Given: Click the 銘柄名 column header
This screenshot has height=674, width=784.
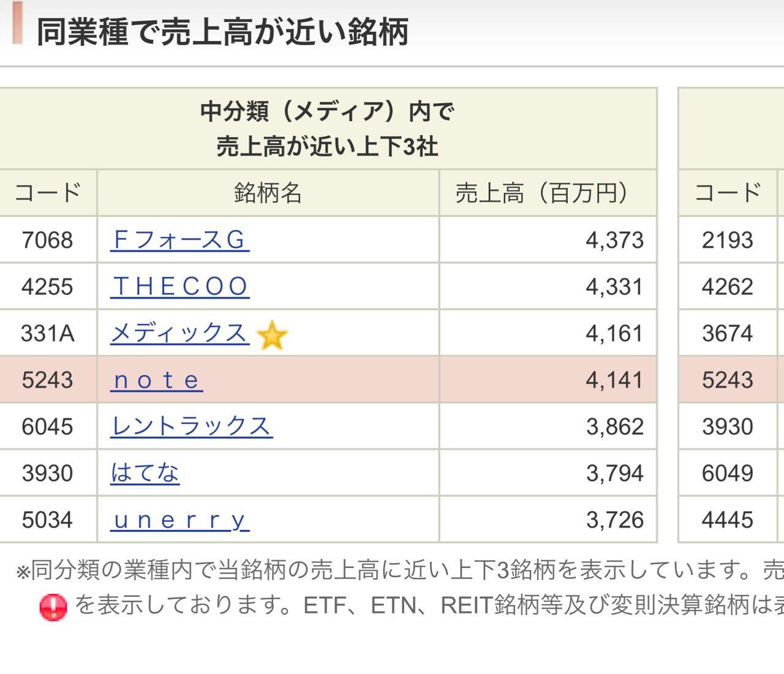Looking at the screenshot, I should (268, 192).
